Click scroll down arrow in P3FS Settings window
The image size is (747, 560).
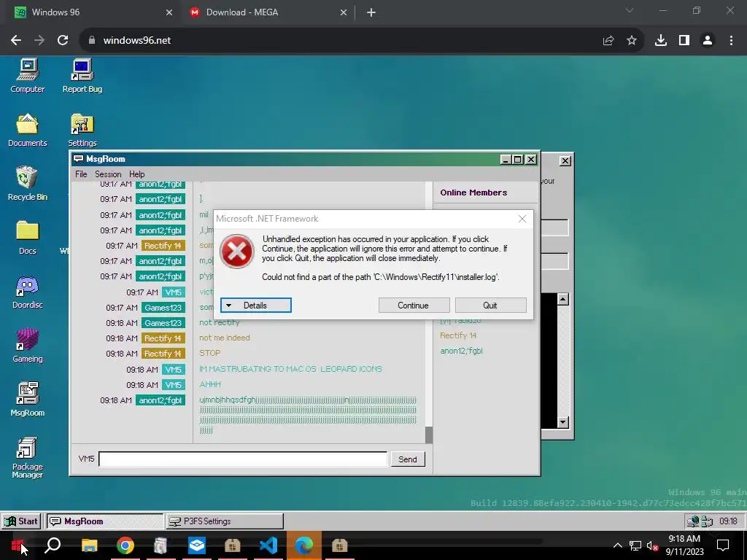click(x=562, y=422)
